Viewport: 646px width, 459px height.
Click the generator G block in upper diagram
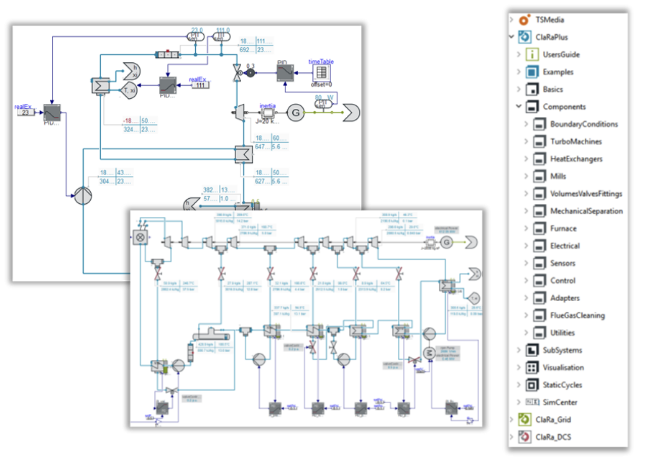tap(295, 112)
